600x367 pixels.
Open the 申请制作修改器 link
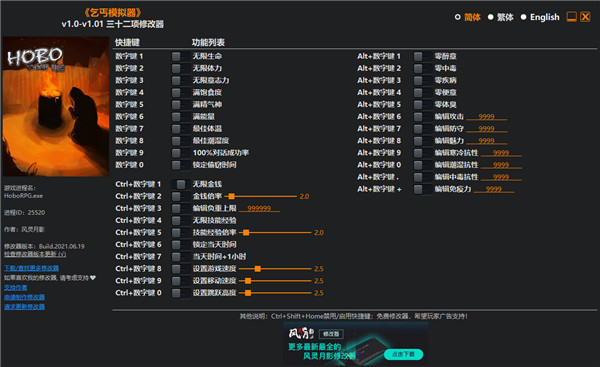[x=24, y=297]
